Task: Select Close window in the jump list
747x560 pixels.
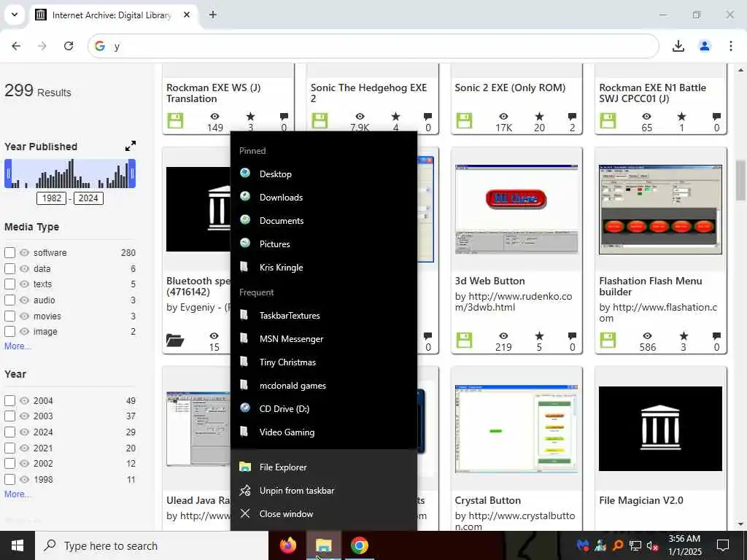Action: (x=323, y=514)
